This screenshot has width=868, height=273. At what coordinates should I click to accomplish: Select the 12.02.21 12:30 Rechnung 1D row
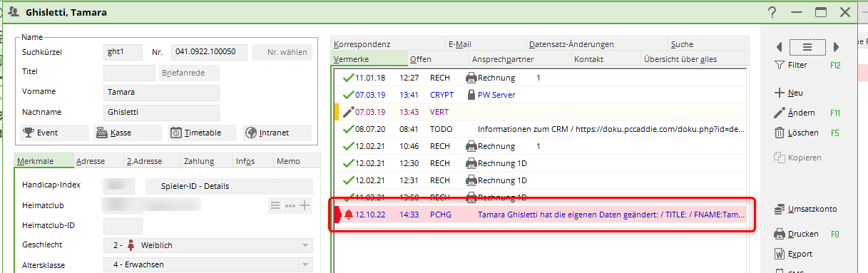point(540,163)
